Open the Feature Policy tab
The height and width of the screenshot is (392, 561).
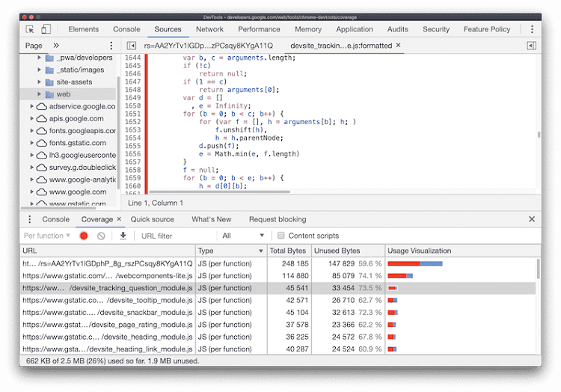[487, 29]
